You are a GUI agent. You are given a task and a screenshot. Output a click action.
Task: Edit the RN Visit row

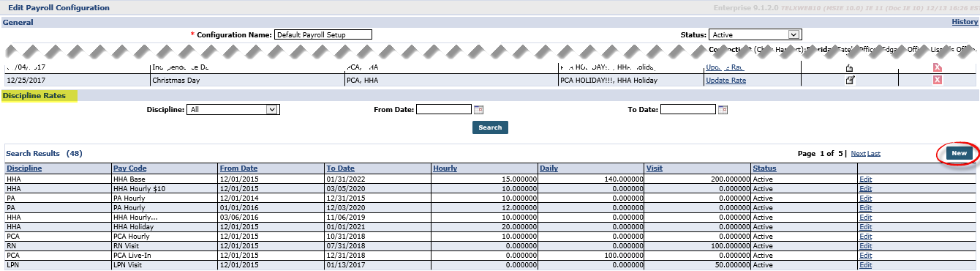pyautogui.click(x=866, y=245)
